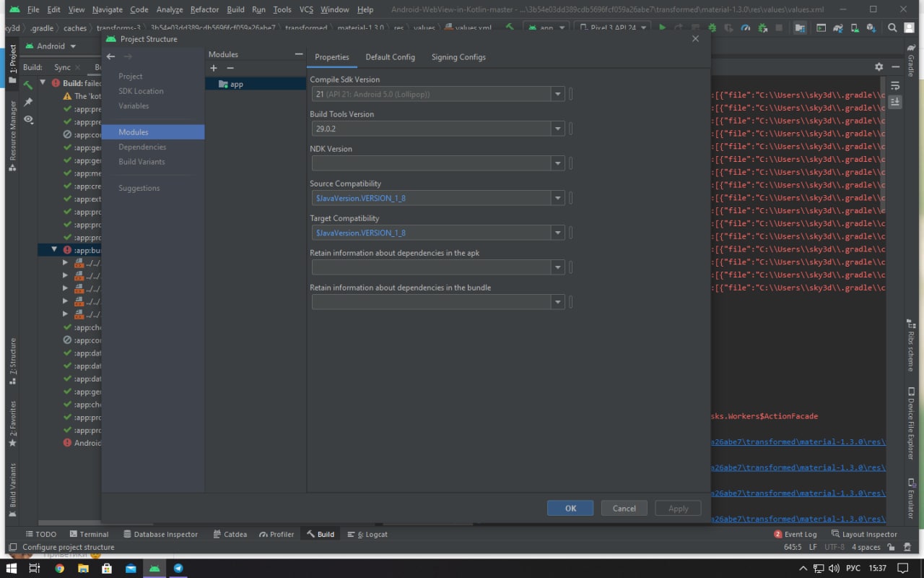The height and width of the screenshot is (578, 924).
Task: Open the Layout Inspector tool window
Action: coord(864,534)
